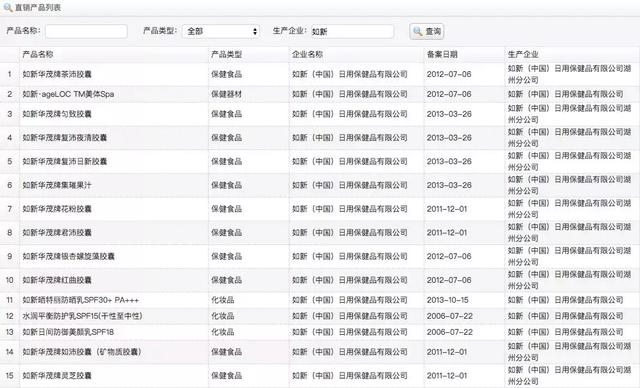Open the 产品类型 dropdown showing 全部
Screen dimensions: 640x388
pyautogui.click(x=221, y=31)
